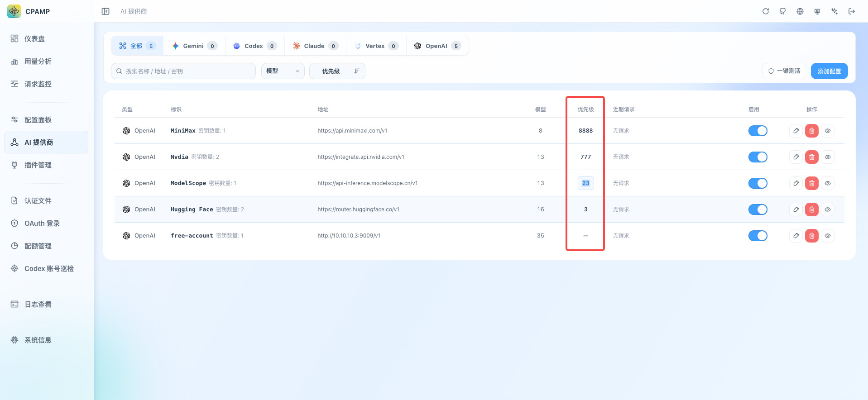Screen dimensions: 868x400
Task: Edit the Nvdia provider with pencil icon
Action: 796,157
